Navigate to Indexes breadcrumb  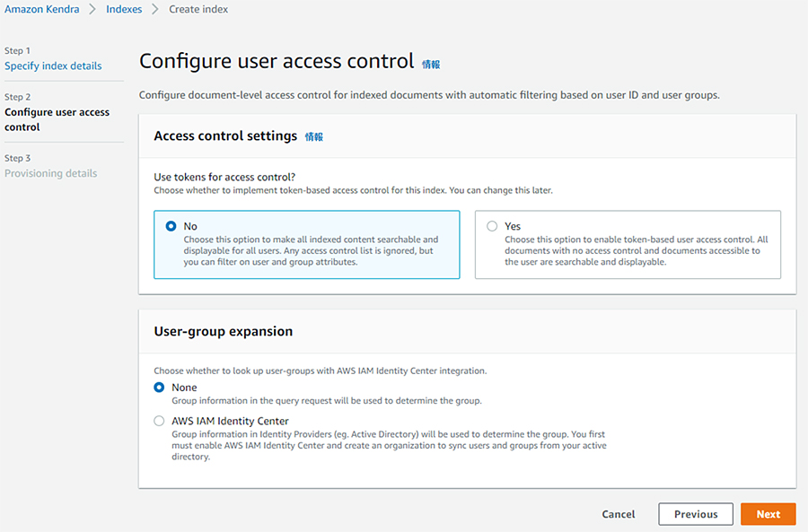(x=124, y=9)
